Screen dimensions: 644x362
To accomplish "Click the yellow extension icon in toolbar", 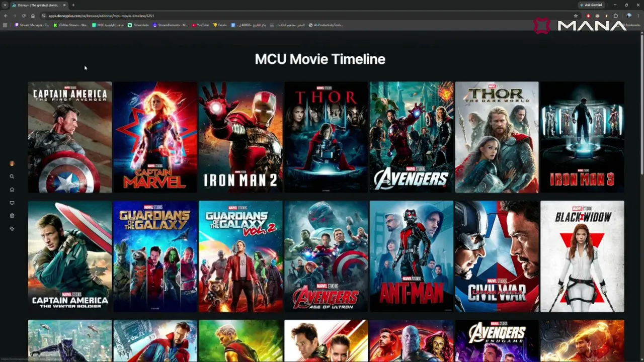I will click(x=606, y=16).
